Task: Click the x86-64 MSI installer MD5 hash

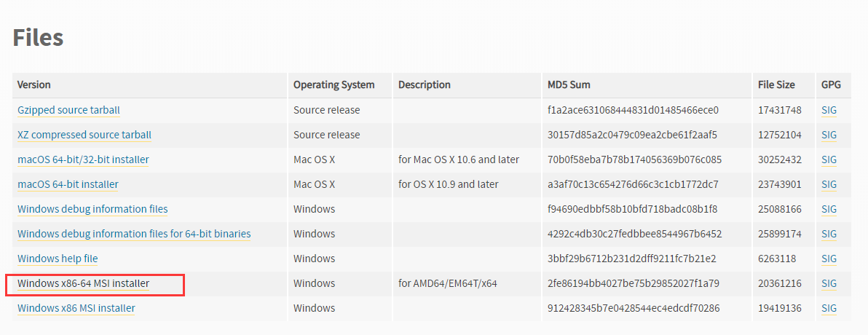Action: click(634, 283)
